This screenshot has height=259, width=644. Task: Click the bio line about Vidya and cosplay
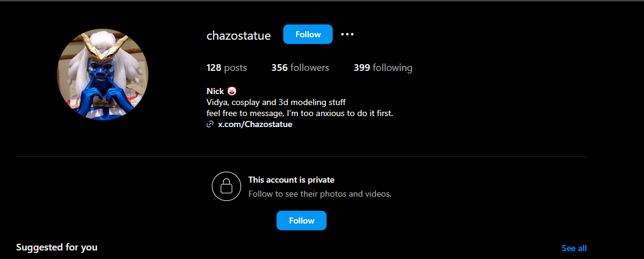coord(276,102)
